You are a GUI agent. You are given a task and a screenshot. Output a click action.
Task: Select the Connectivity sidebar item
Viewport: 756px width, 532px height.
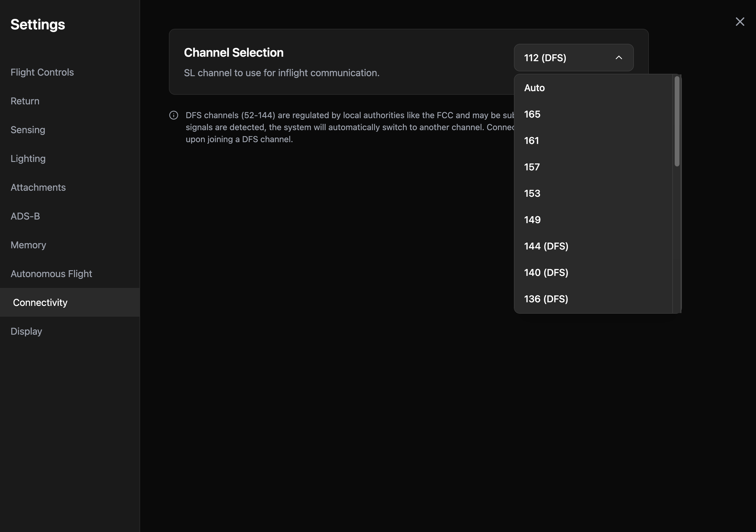coord(70,303)
